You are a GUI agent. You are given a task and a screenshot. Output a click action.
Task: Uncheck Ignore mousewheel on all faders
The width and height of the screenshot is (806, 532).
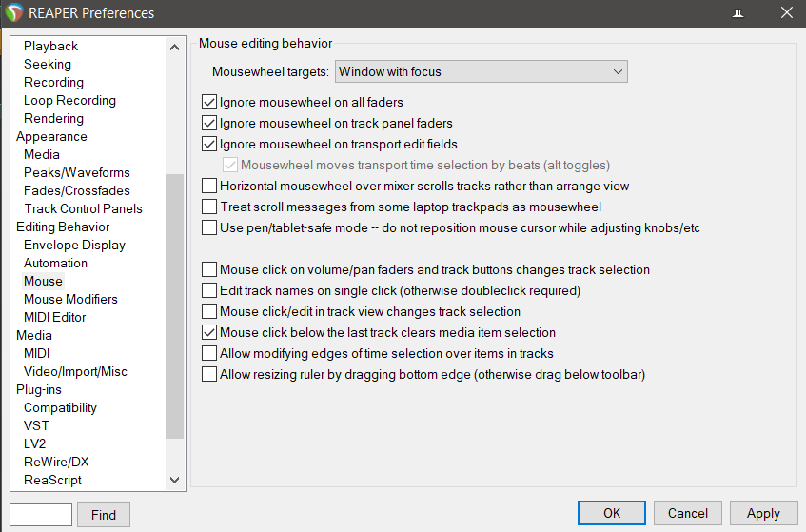pyautogui.click(x=209, y=102)
